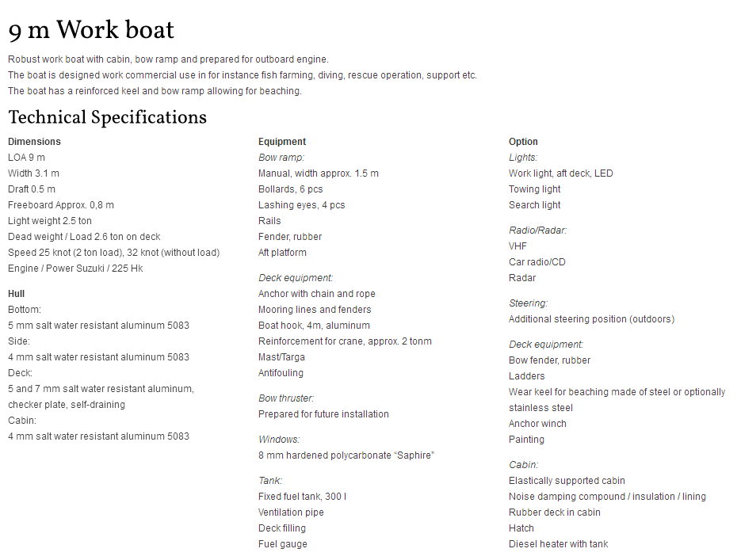This screenshot has width=741, height=560.
Task: Click the "Diesel heater with tank" option
Action: 558,544
